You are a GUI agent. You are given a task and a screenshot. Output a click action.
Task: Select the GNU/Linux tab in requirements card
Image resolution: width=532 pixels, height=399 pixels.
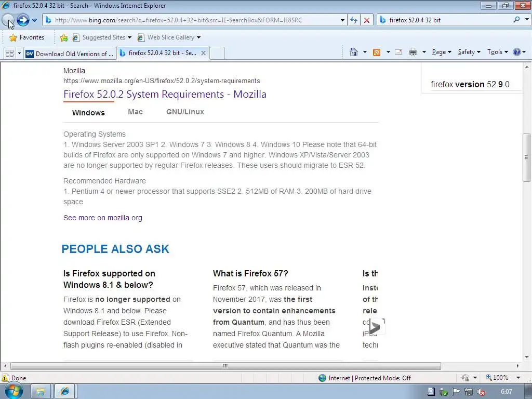coord(185,112)
